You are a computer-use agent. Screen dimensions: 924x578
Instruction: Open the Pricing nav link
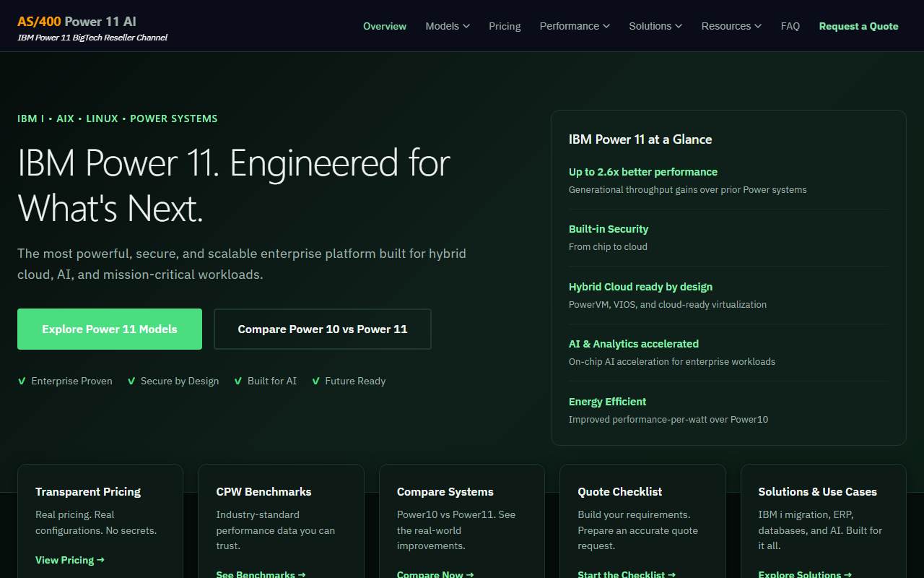click(x=505, y=26)
